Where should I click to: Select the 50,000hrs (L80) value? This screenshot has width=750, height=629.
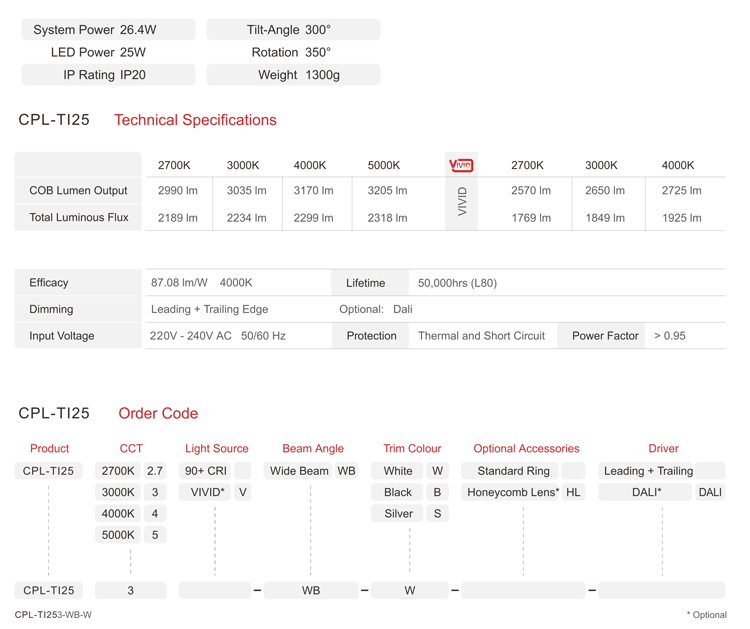click(457, 283)
